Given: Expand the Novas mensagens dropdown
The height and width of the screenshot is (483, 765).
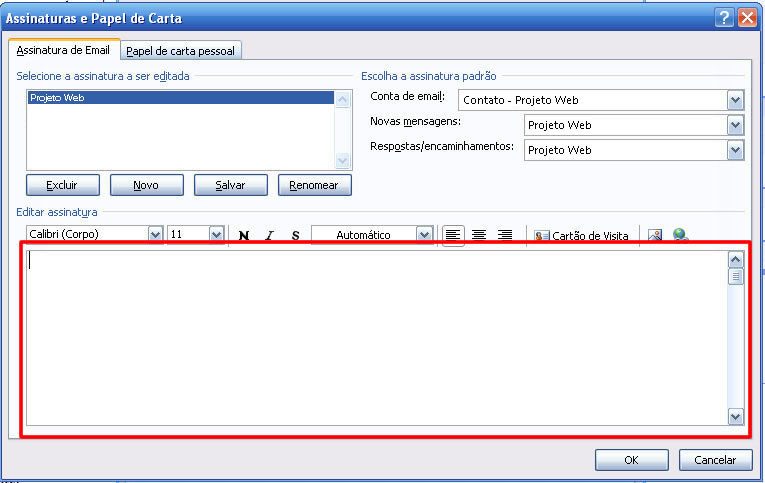Looking at the screenshot, I should point(735,125).
